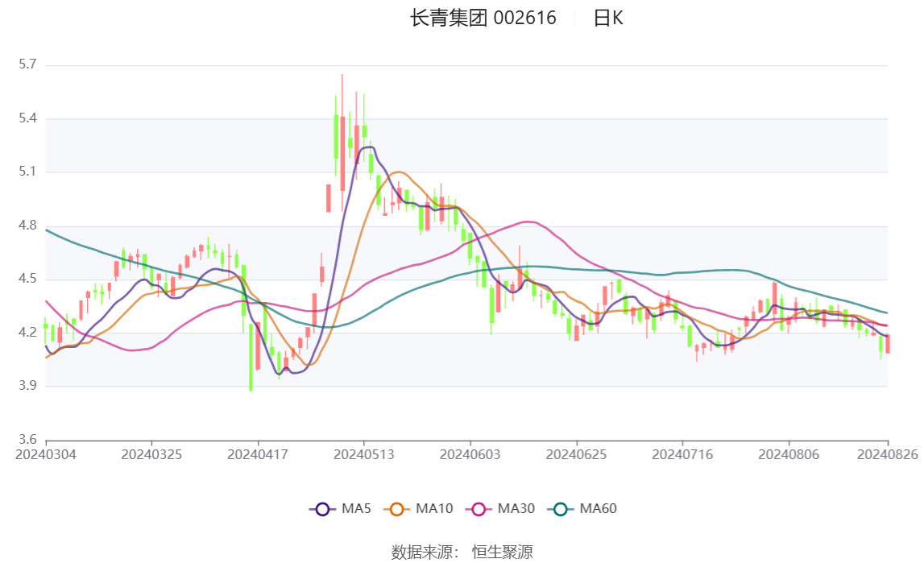Click the 20240513 date axis label

click(363, 454)
